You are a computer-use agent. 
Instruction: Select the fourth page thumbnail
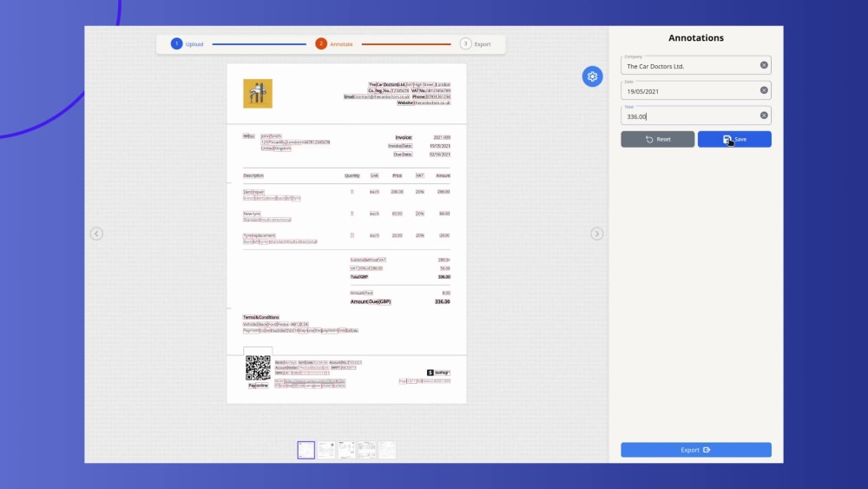(x=367, y=450)
